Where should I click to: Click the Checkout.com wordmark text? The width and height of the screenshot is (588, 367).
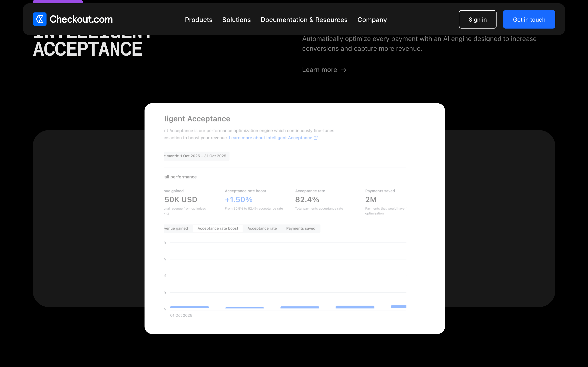click(81, 19)
